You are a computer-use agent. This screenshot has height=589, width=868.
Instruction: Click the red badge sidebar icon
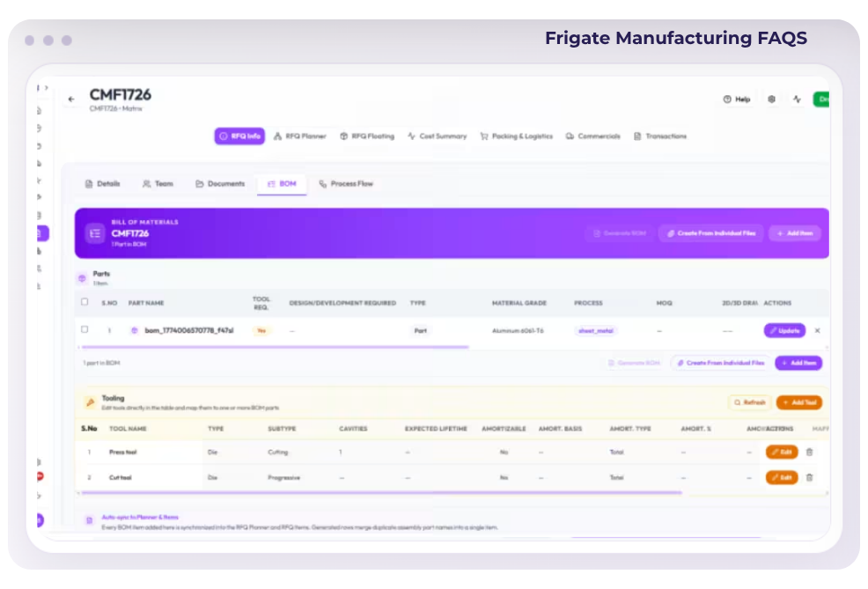(x=40, y=476)
